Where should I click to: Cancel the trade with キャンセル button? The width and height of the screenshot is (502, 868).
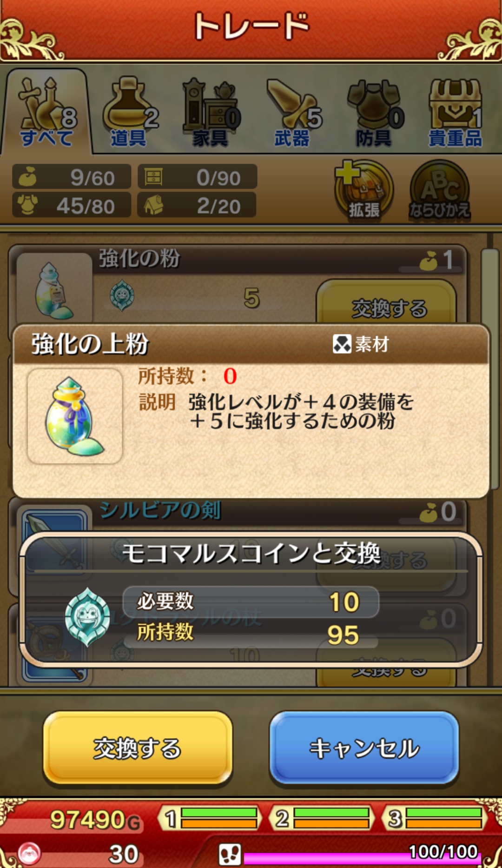coord(364,748)
